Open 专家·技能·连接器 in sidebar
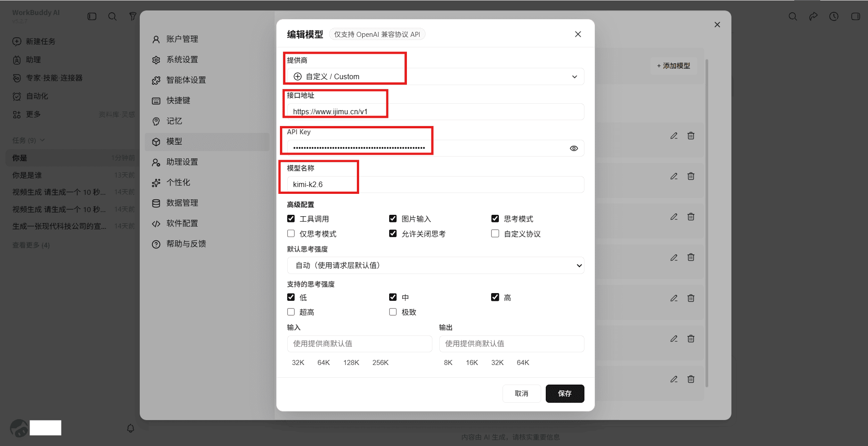Viewport: 868px width, 446px height. pos(48,78)
